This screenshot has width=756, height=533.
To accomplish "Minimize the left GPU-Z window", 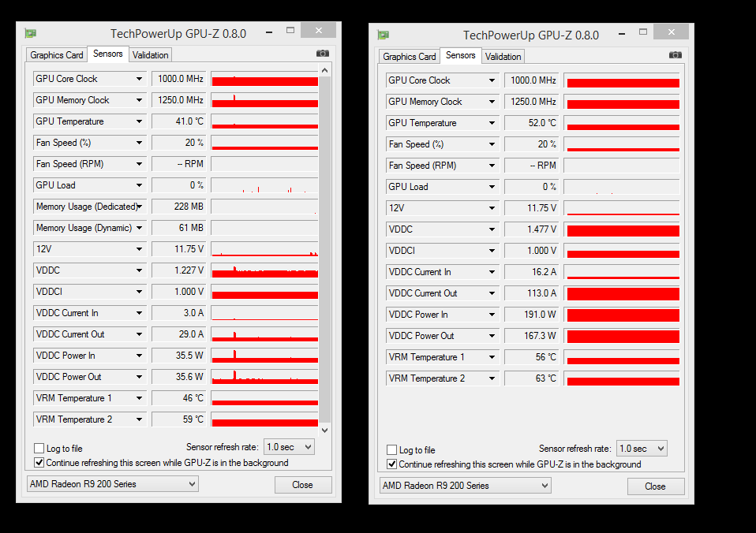I will (x=269, y=32).
